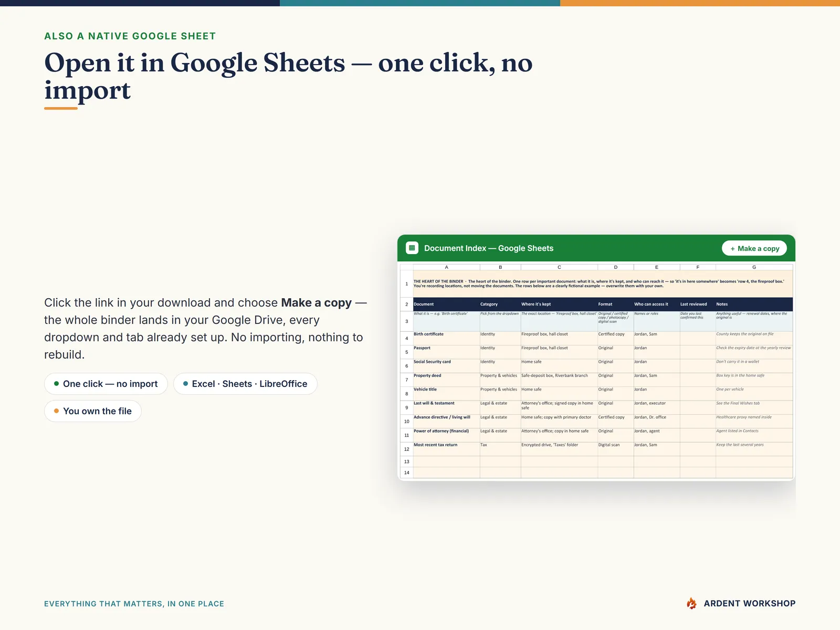Screen dimensions: 840x630
Task: Click the 'Pick from the dropdown' hint cell
Action: (500, 321)
